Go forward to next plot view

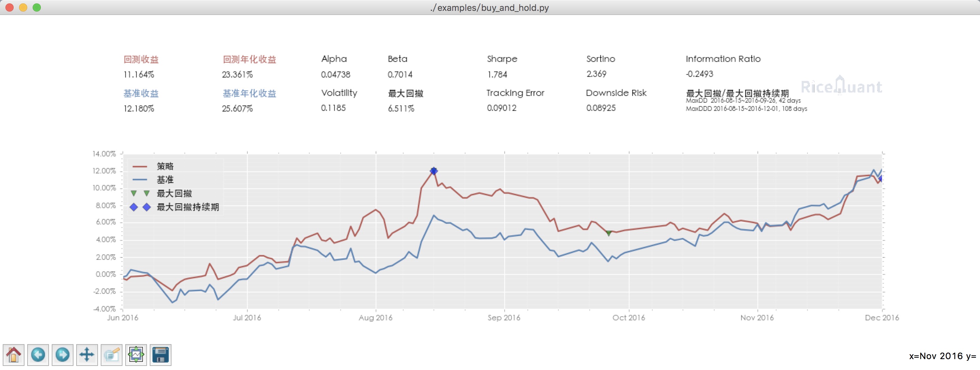[x=62, y=354]
